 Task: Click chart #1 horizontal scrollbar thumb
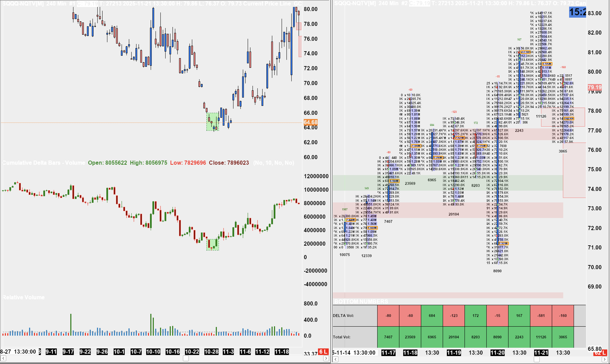click(186, 358)
